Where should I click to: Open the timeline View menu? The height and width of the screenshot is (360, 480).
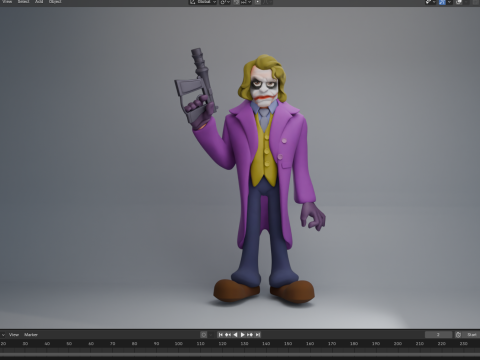(14, 334)
